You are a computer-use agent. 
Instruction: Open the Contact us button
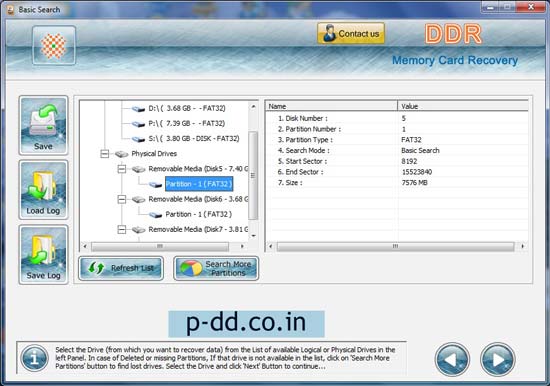(x=351, y=33)
